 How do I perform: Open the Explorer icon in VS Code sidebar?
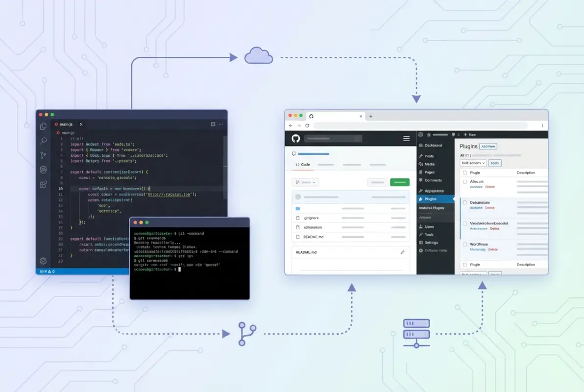[x=43, y=126]
